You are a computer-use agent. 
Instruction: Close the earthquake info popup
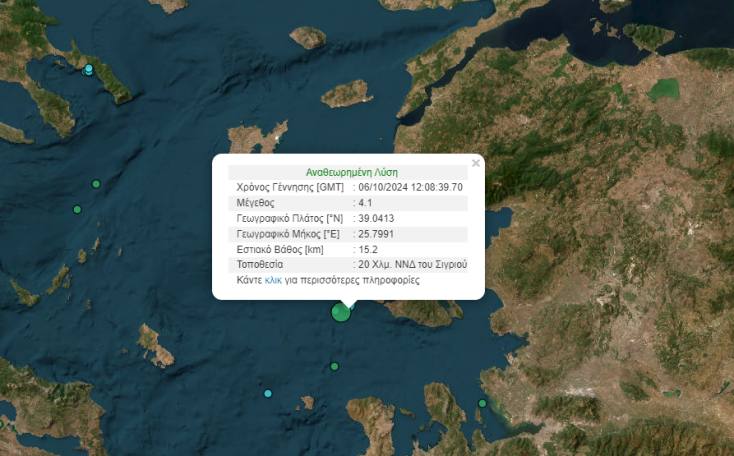coord(476,163)
